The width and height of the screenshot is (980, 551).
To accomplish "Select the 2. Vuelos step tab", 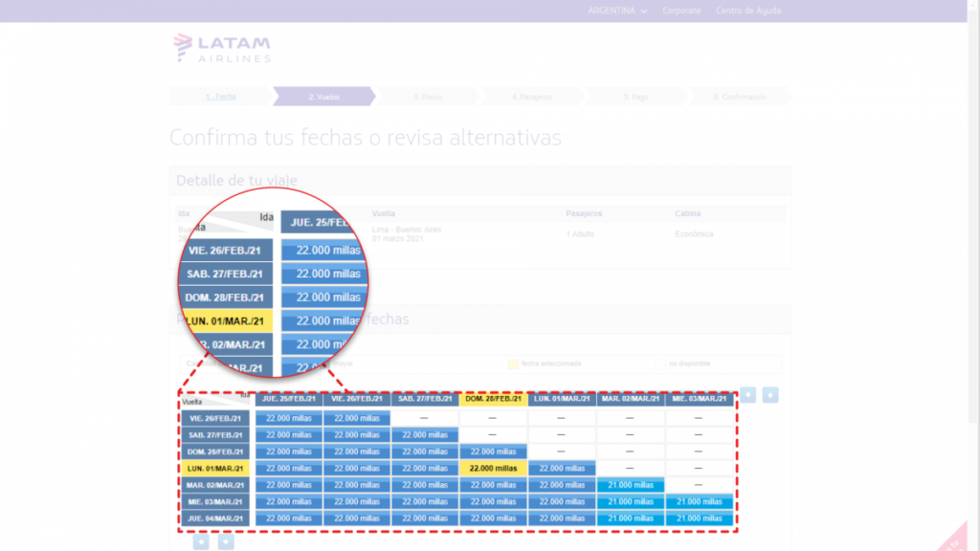I will 323,97.
